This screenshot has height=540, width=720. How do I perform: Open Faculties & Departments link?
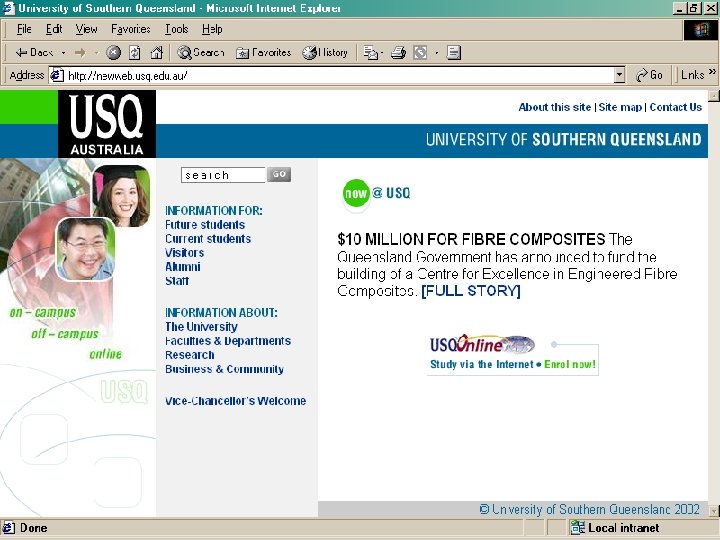click(x=228, y=341)
